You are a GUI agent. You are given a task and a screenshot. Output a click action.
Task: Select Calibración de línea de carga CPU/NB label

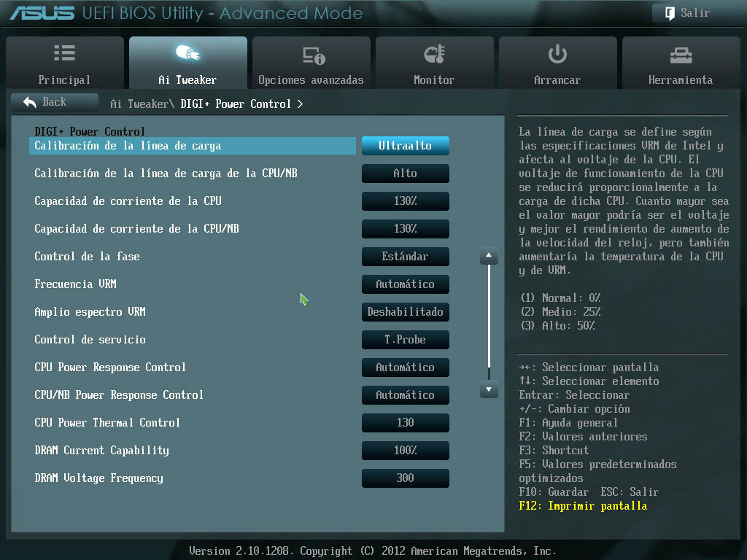[166, 174]
